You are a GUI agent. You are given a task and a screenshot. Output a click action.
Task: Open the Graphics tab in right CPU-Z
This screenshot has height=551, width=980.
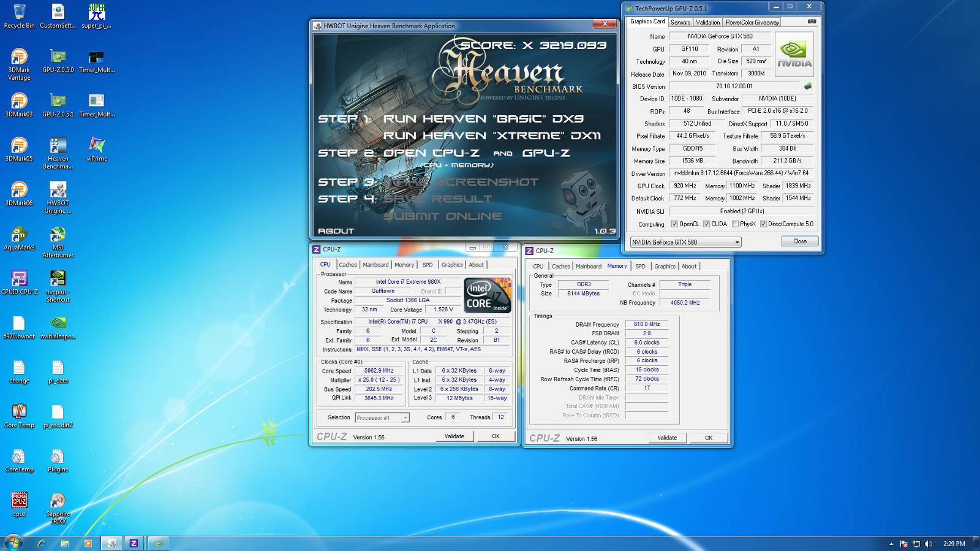pos(665,266)
